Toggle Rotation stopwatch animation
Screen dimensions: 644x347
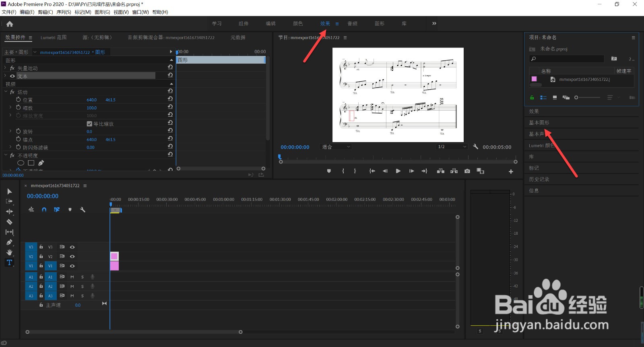click(18, 131)
